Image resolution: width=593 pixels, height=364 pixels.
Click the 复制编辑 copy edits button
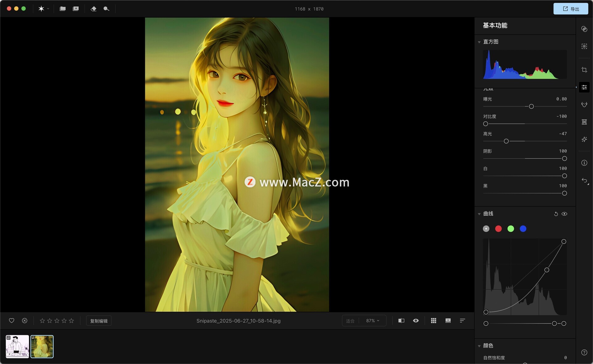(99, 321)
